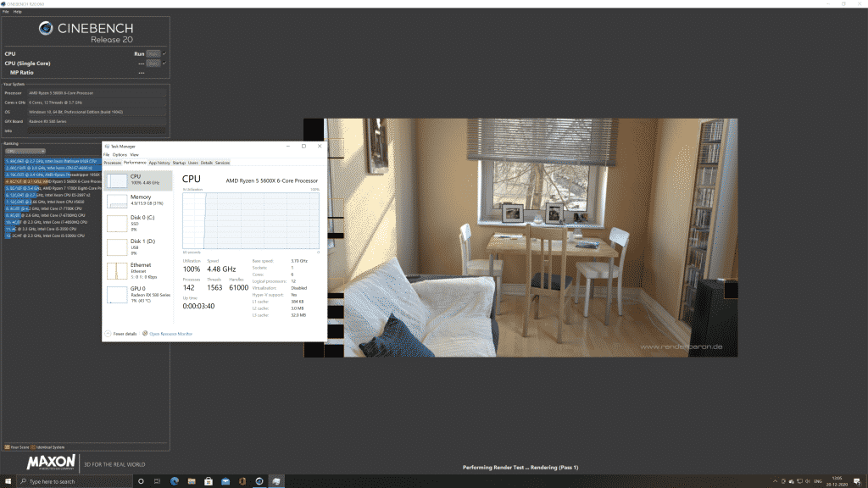The height and width of the screenshot is (488, 868).
Task: Select the AMD Ryzen 5 5600X ranking row
Action: tap(53, 181)
